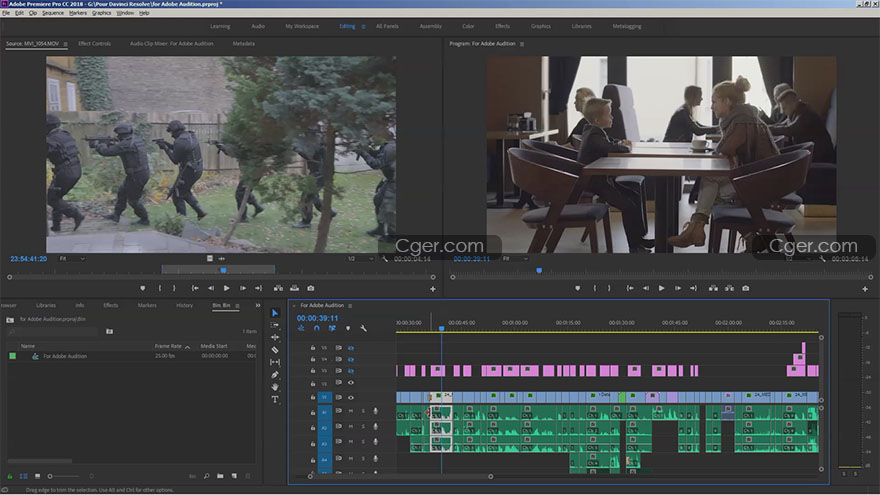This screenshot has height=495, width=880.
Task: Toggle V1 track targeting
Action: [x=324, y=397]
